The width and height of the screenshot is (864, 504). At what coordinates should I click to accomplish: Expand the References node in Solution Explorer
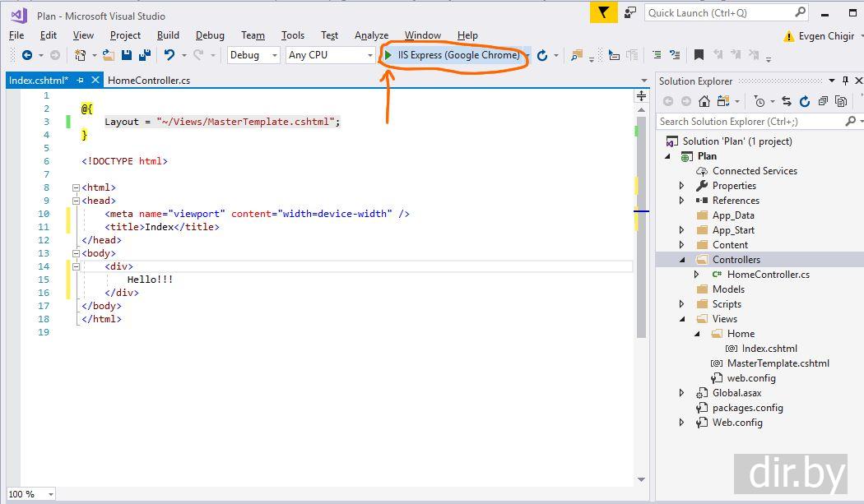click(x=681, y=201)
